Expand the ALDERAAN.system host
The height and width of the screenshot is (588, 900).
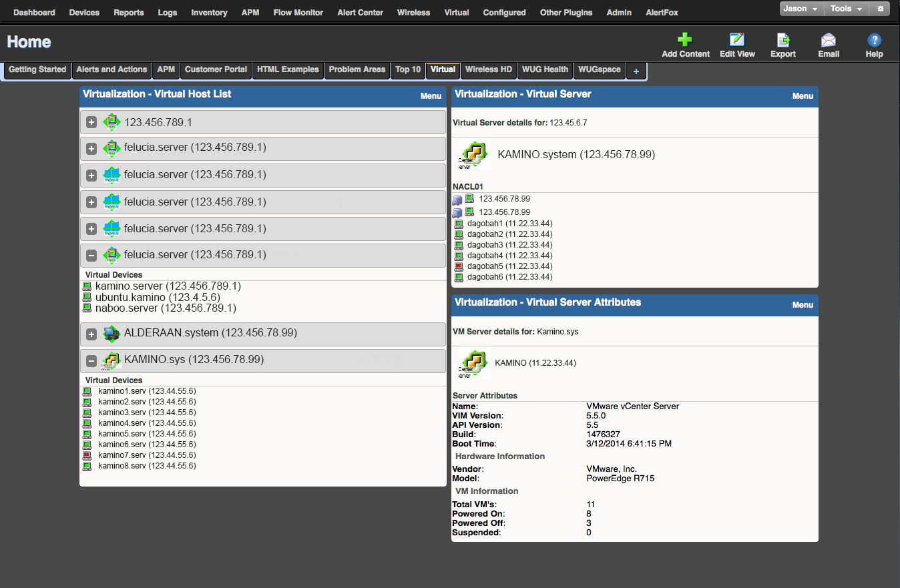click(91, 334)
